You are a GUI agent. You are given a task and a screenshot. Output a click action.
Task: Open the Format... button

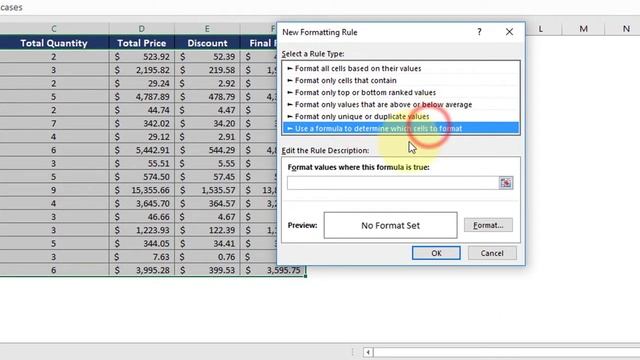[488, 225]
